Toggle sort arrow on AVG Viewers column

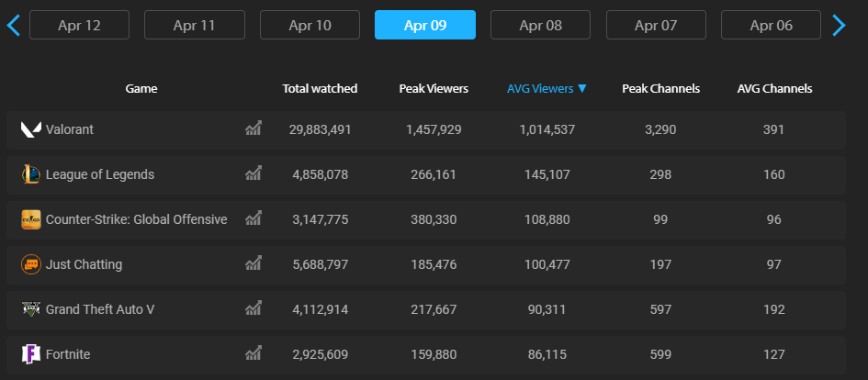582,89
